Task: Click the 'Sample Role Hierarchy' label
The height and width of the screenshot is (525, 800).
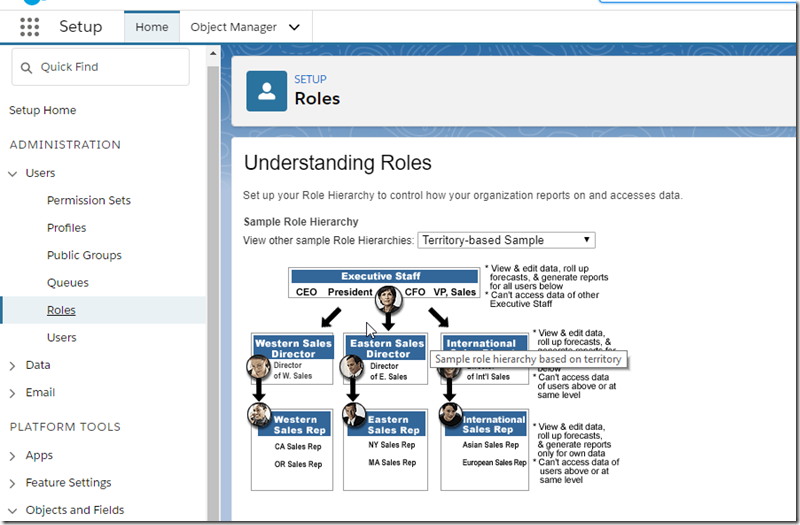Action: point(301,222)
